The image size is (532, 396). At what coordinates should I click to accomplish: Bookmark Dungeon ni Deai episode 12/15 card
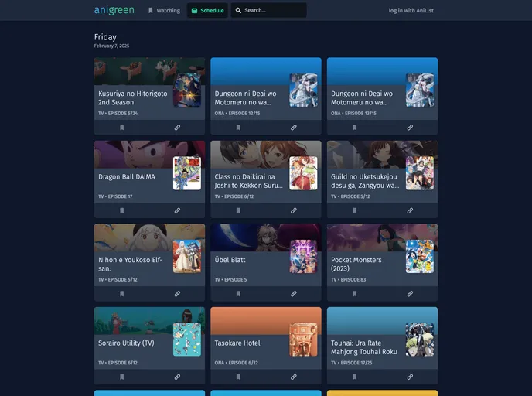click(238, 128)
